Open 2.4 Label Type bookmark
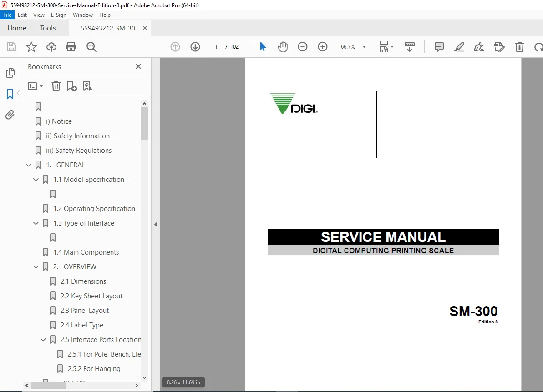Image resolution: width=543 pixels, height=392 pixels. pyautogui.click(x=82, y=325)
